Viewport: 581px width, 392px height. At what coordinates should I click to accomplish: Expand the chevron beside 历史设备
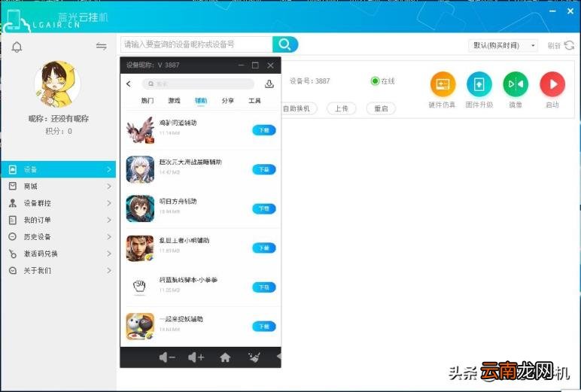[109, 236]
